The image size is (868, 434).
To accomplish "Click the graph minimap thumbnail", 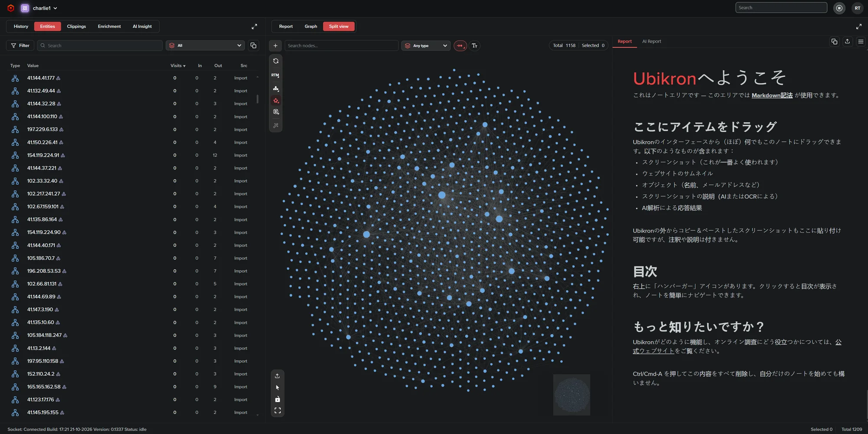I will 572,395.
